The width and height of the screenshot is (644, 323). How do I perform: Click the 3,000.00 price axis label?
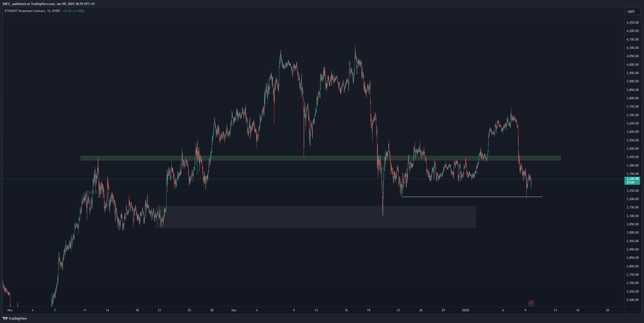click(632, 233)
